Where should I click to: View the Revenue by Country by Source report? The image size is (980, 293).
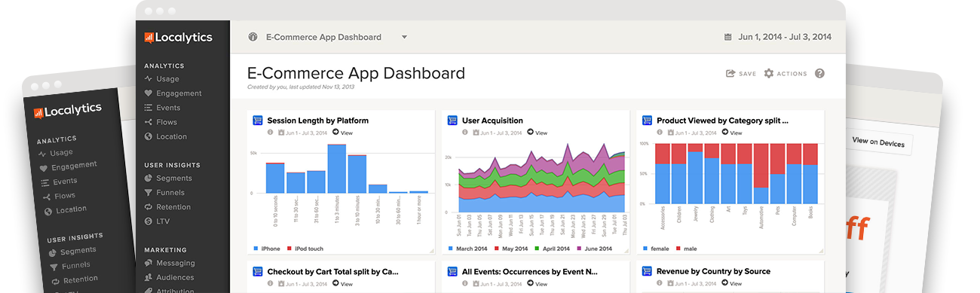pyautogui.click(x=732, y=284)
